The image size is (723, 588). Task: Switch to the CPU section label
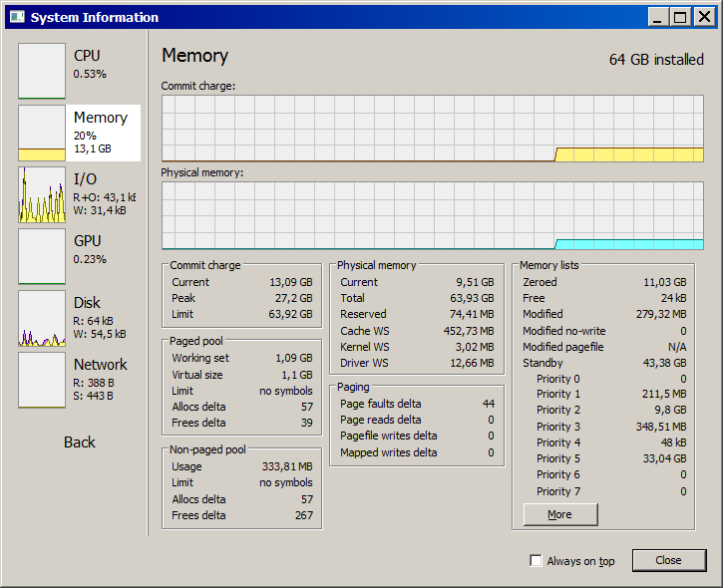(x=87, y=56)
